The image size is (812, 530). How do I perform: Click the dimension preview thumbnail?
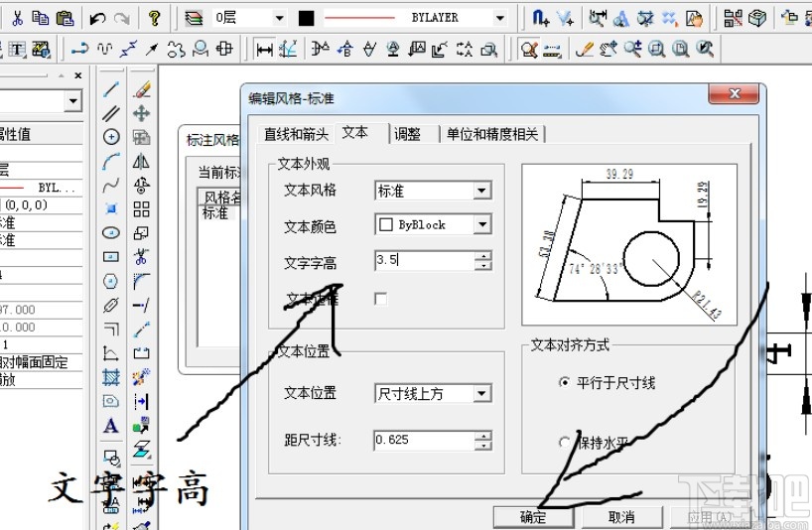629,244
